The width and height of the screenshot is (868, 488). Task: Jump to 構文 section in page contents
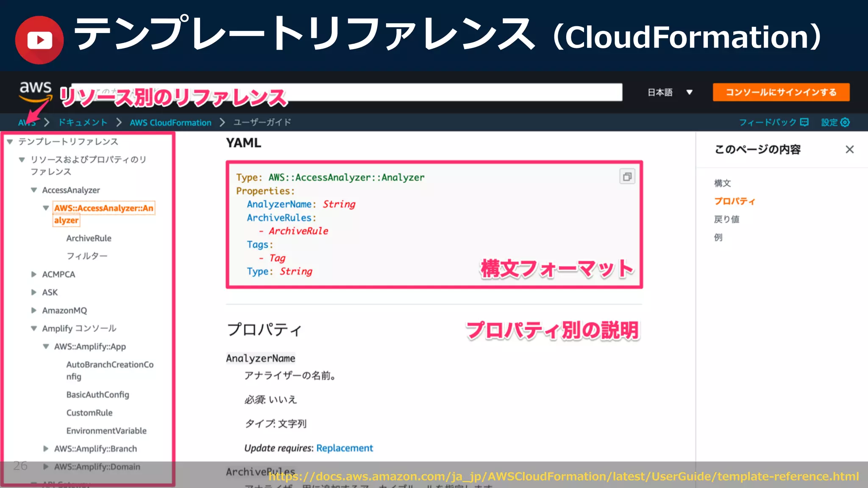coord(722,183)
